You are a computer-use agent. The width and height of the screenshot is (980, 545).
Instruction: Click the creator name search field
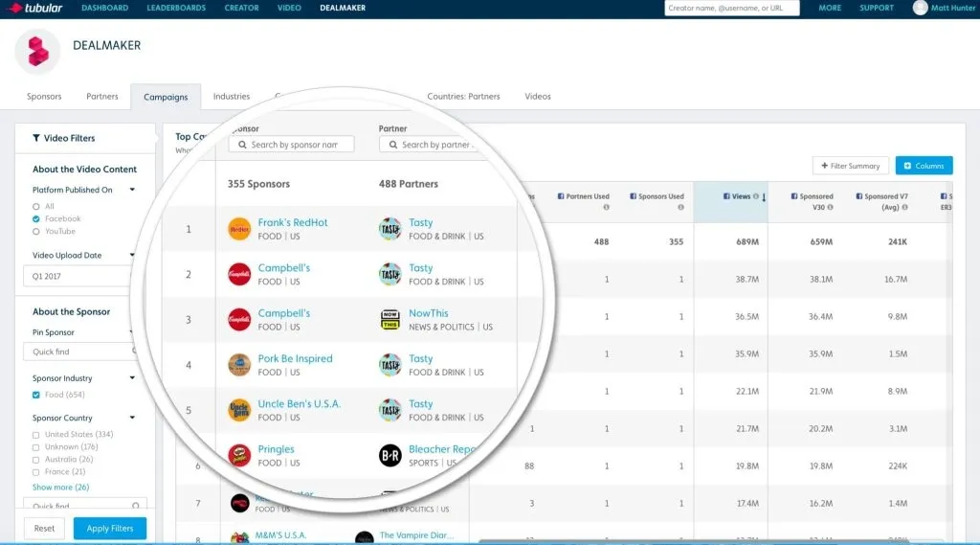pos(732,8)
